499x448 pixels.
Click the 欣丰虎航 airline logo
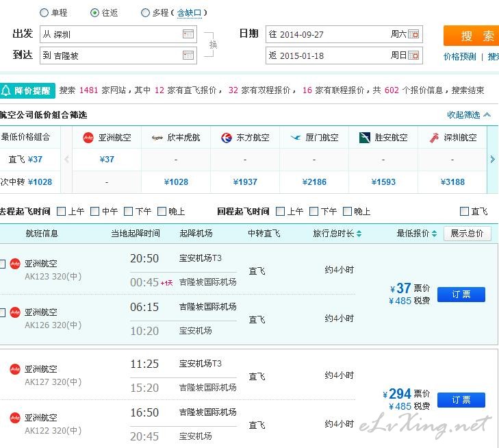click(157, 138)
